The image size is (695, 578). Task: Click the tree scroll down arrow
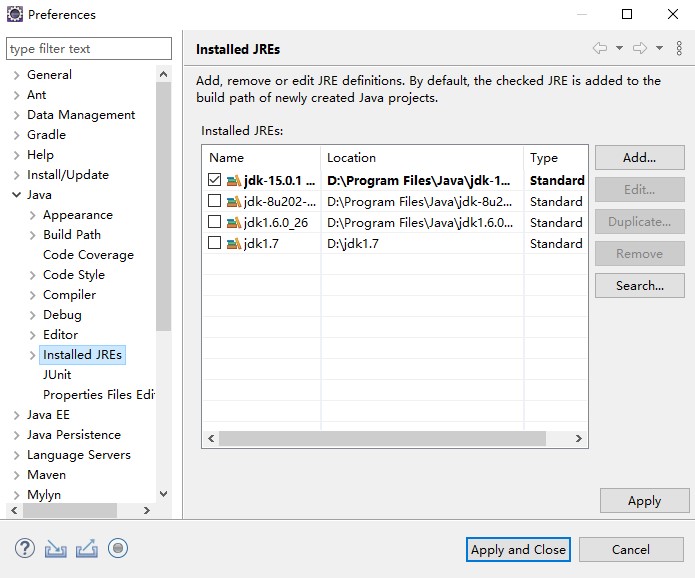164,494
